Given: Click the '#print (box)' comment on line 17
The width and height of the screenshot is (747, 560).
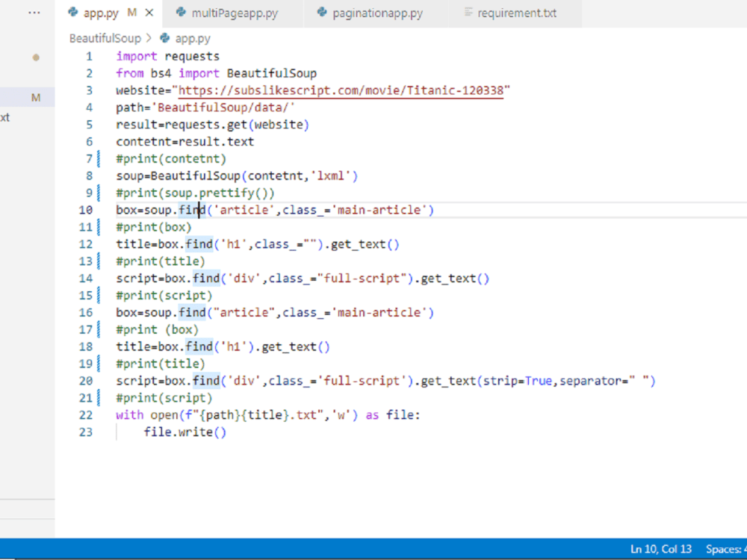Looking at the screenshot, I should tap(157, 329).
